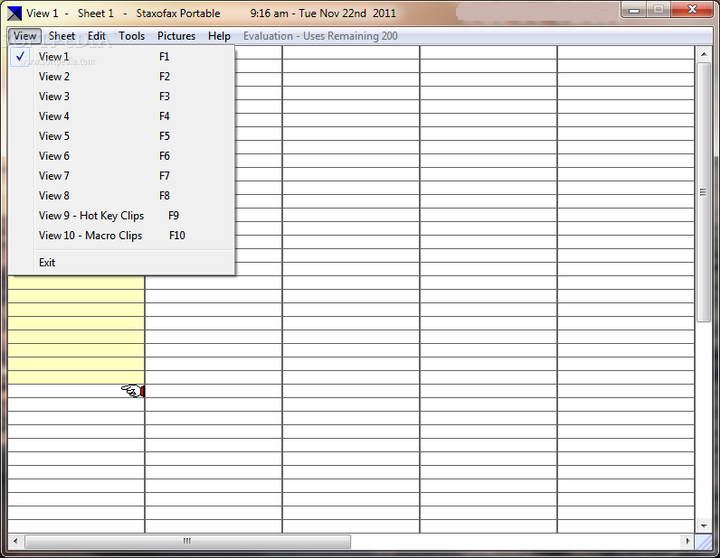This screenshot has width=720, height=558.
Task: Switch to View 7
Action: pos(122,175)
